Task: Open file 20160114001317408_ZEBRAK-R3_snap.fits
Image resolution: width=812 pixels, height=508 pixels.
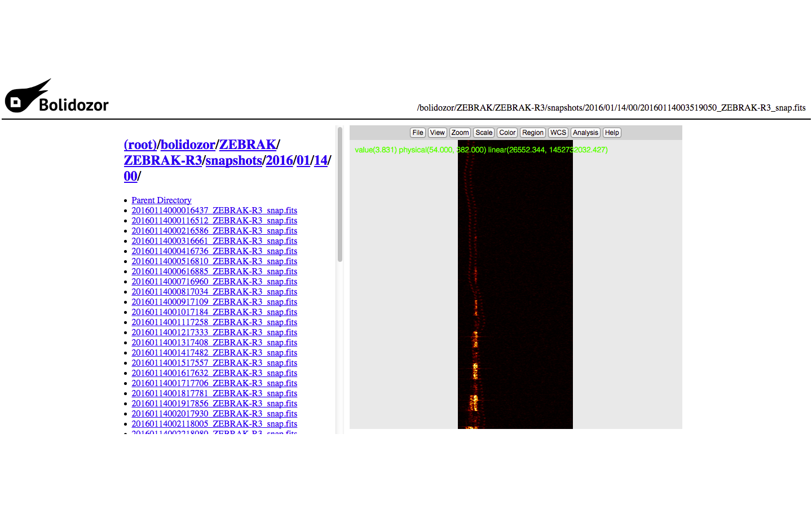Action: click(214, 343)
